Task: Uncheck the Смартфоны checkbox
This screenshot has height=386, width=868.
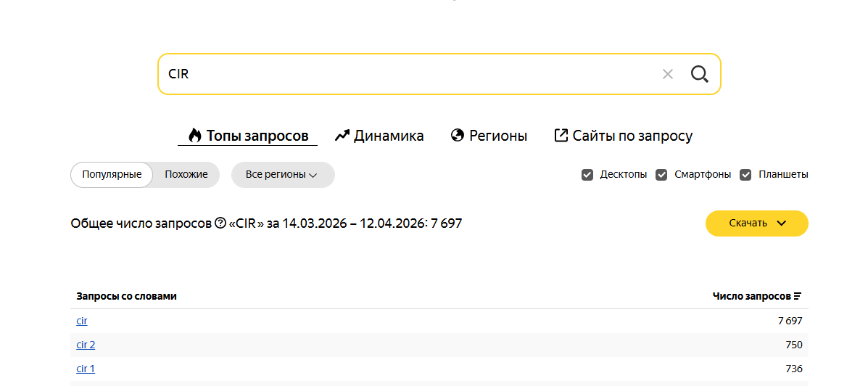Action: (661, 175)
